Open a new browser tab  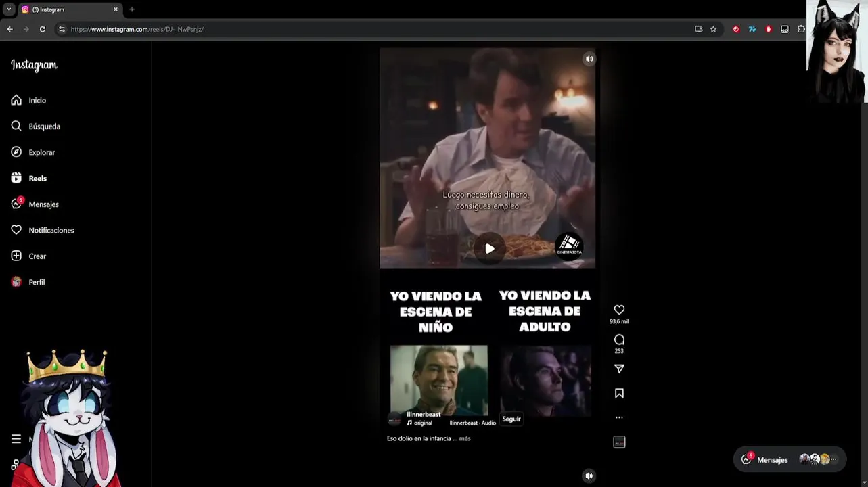click(132, 9)
